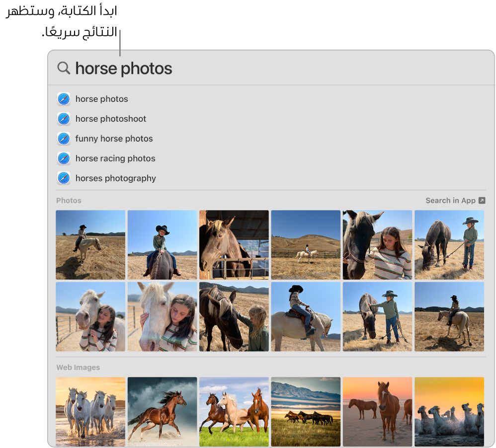Open web image of bay horse galloping under stormy sky
496x448 pixels.
click(x=163, y=411)
